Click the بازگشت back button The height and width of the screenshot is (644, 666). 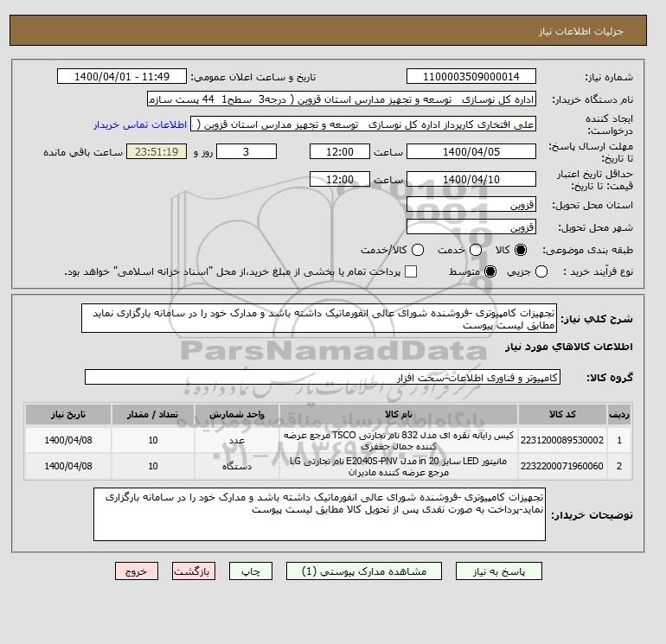click(x=194, y=571)
